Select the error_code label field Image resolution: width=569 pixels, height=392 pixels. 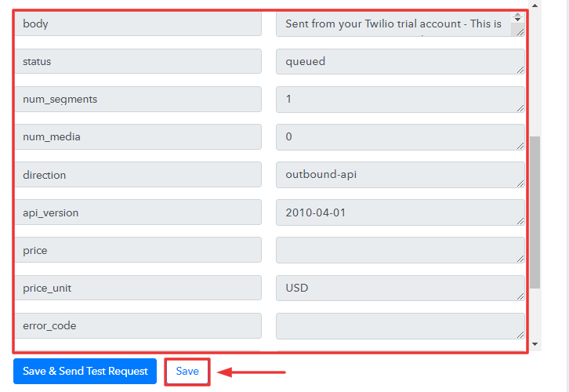pyautogui.click(x=138, y=325)
